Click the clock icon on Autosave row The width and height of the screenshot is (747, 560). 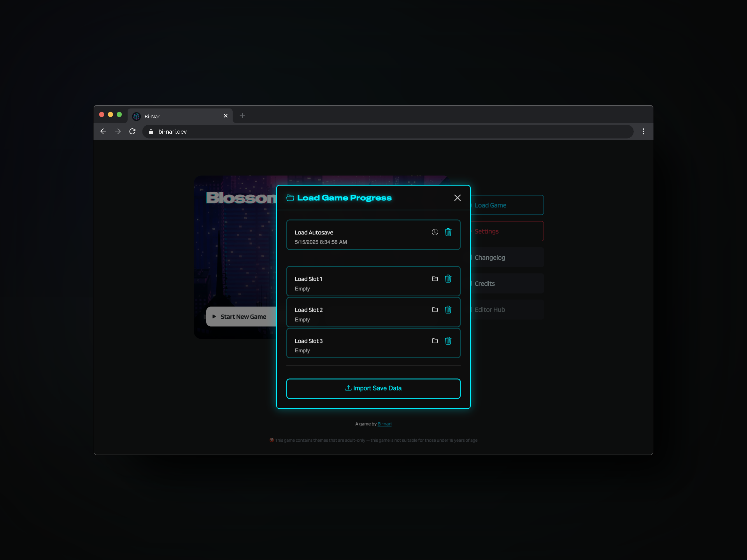click(435, 232)
